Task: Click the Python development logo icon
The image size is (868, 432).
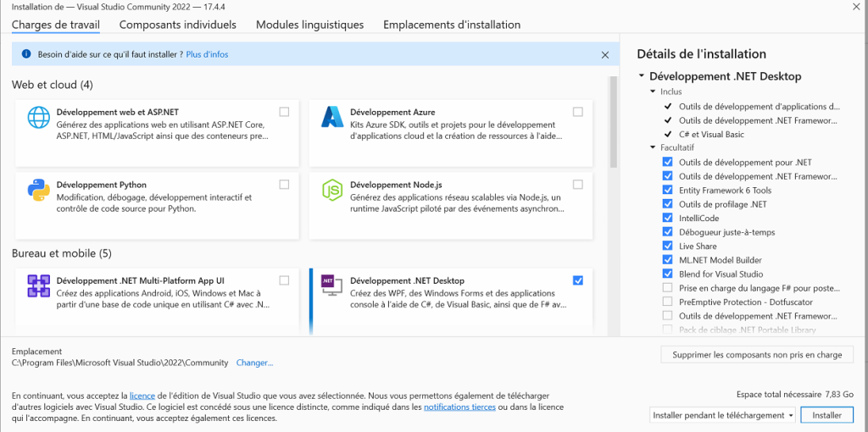Action: [39, 190]
